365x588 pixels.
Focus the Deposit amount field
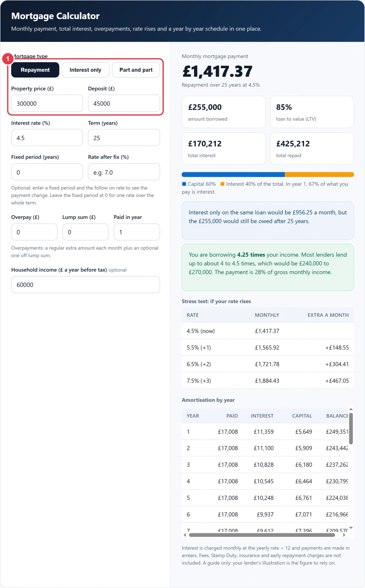pos(124,103)
